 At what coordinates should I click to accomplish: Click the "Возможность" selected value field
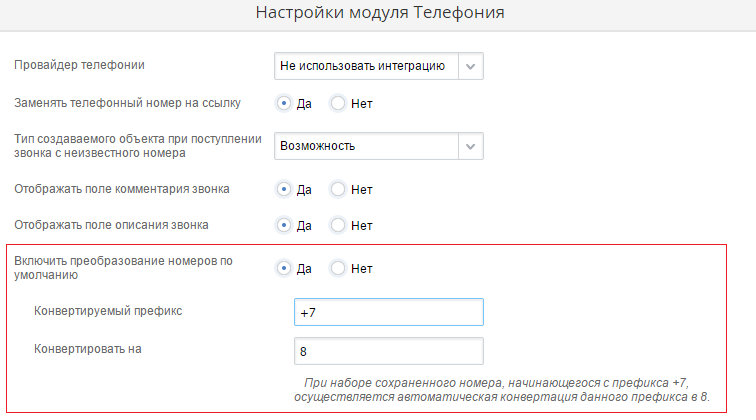coord(366,146)
